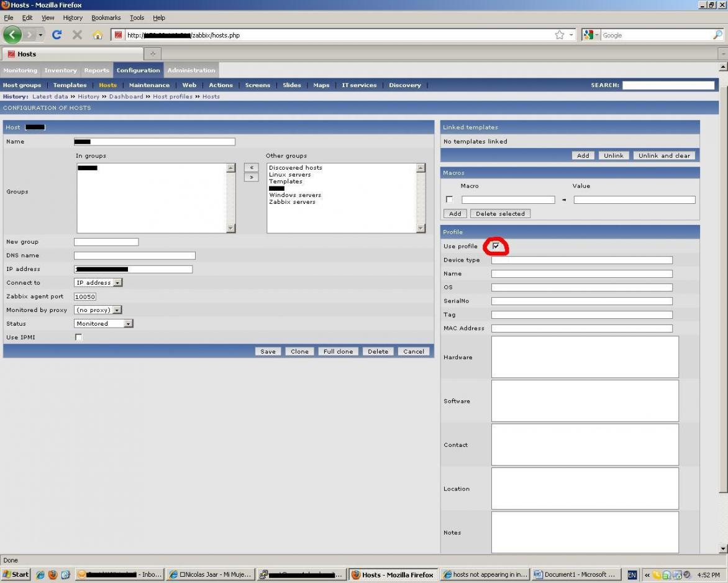
Task: Switch to the Administration tab
Action: 191,70
